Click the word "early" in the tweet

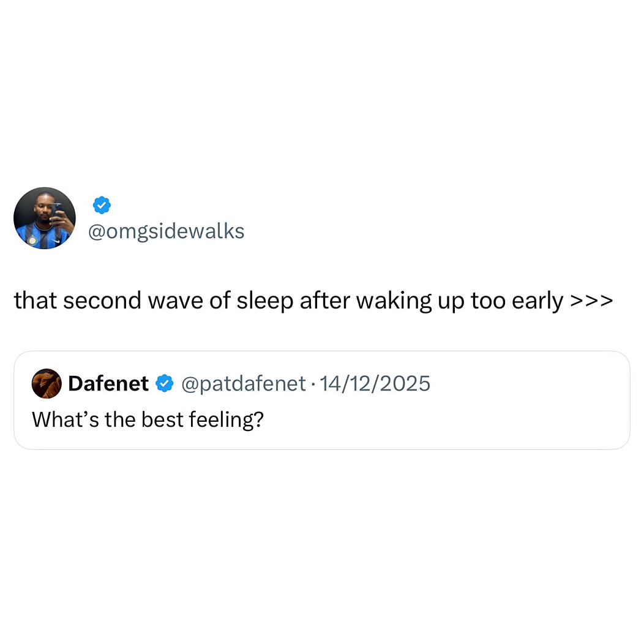coord(537,301)
